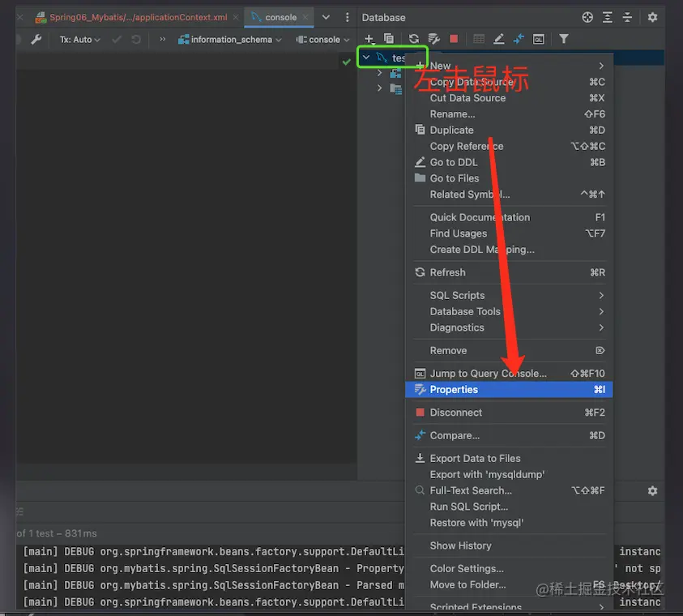Open the Tx: Auto transaction dropdown
683x616 pixels.
coord(80,39)
